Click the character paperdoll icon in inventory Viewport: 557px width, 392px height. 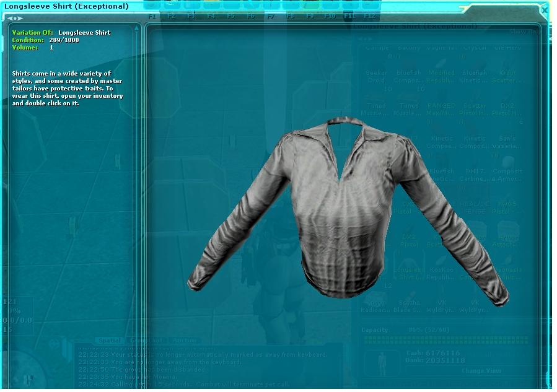[x=382, y=364]
